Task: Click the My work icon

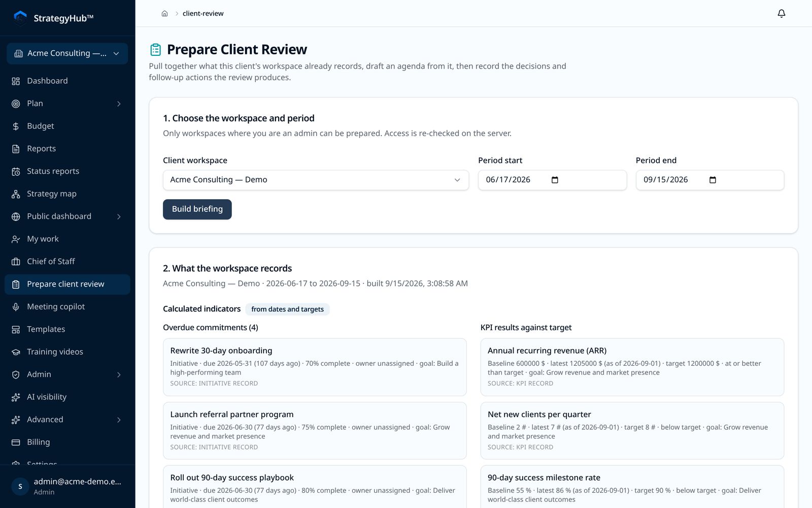Action: pos(16,239)
